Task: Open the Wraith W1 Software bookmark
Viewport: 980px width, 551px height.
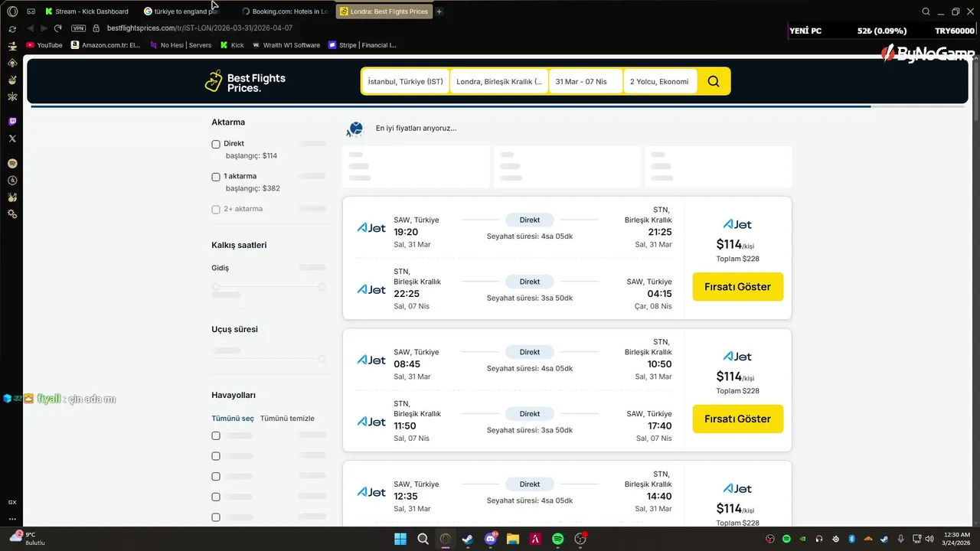Action: 286,45
